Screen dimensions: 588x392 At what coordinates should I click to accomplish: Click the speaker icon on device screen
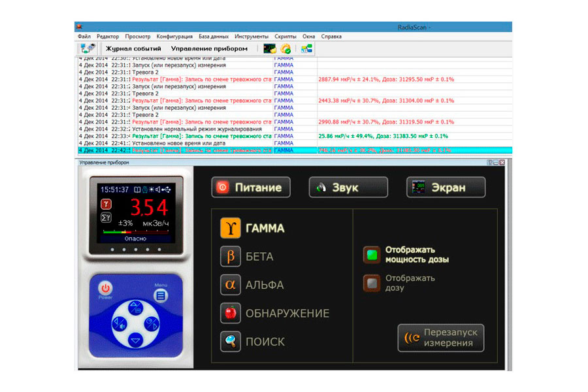click(158, 190)
